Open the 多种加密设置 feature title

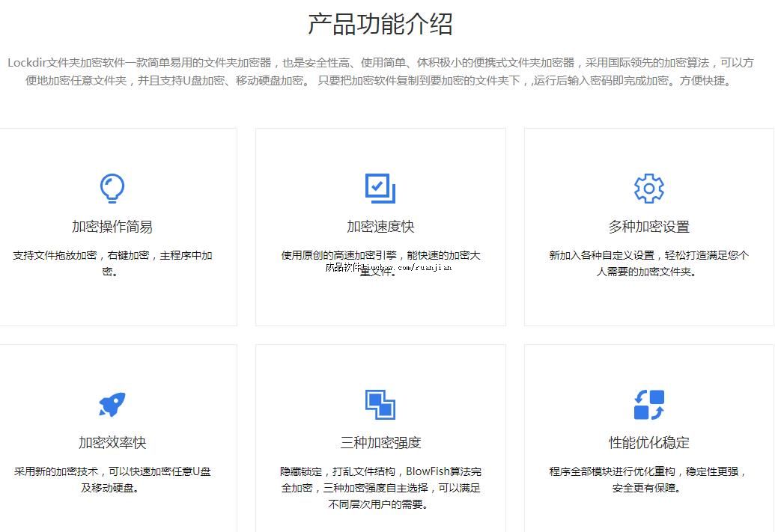(648, 227)
